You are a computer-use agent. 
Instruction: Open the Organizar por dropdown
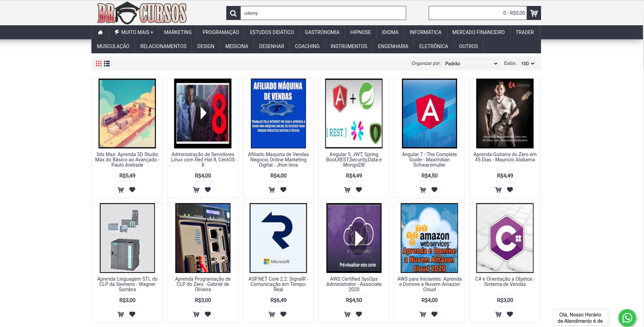tap(471, 64)
